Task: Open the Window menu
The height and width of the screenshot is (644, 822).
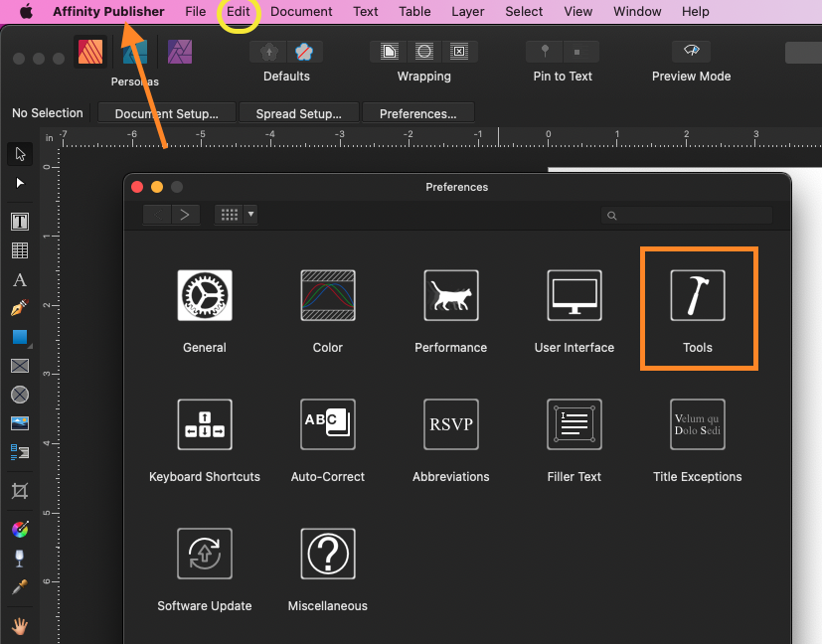Action: coord(637,12)
